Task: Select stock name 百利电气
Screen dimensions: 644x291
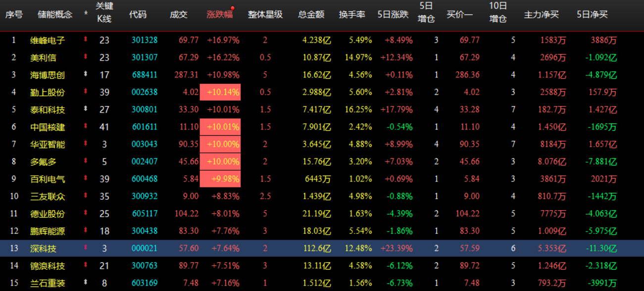Action: pos(48,179)
